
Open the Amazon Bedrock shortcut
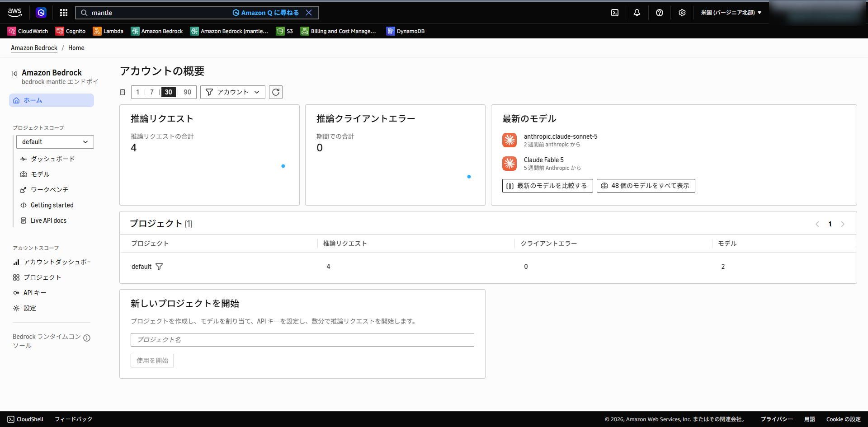157,31
